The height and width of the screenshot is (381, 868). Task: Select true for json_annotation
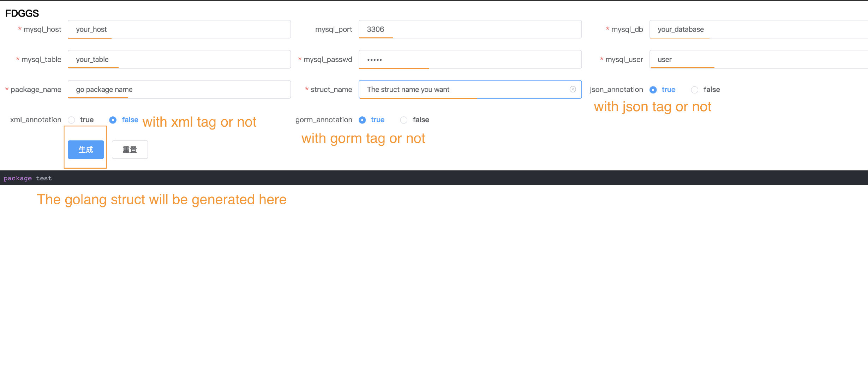[653, 90]
